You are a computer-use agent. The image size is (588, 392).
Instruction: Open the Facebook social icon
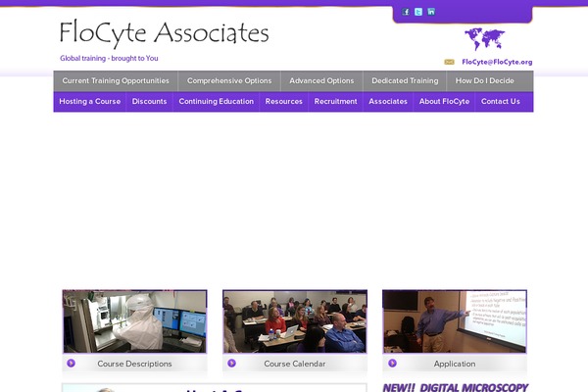pos(406,12)
